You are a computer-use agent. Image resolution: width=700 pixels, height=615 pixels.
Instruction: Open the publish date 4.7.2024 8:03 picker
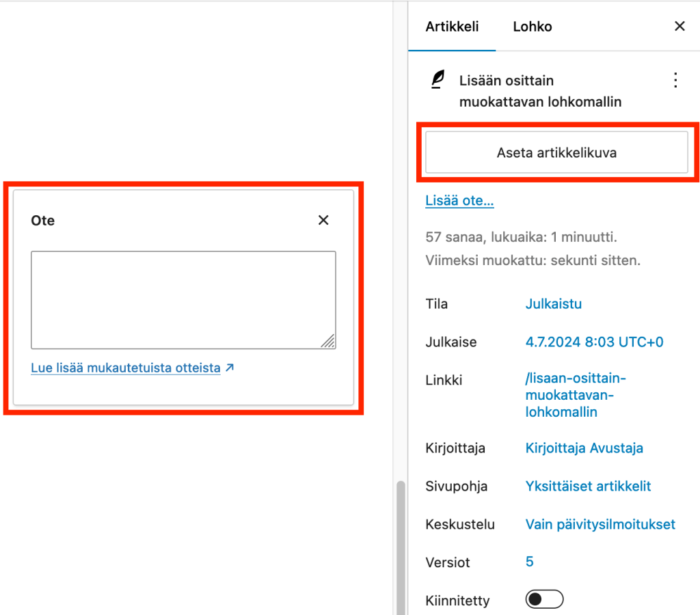(594, 342)
